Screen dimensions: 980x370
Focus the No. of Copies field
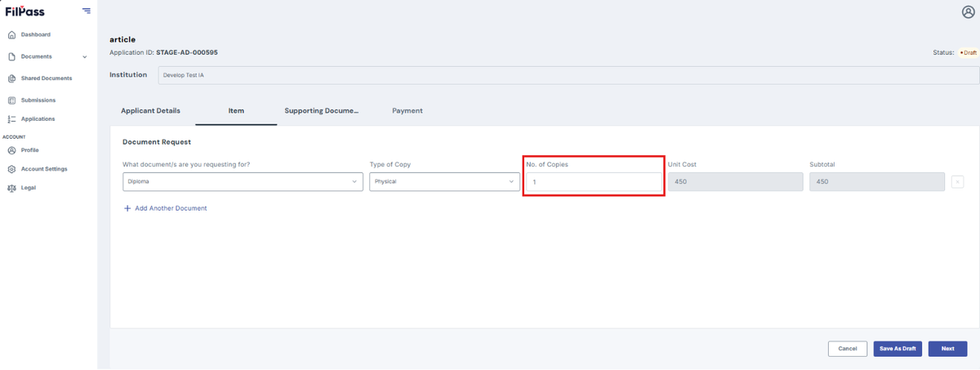(x=593, y=181)
